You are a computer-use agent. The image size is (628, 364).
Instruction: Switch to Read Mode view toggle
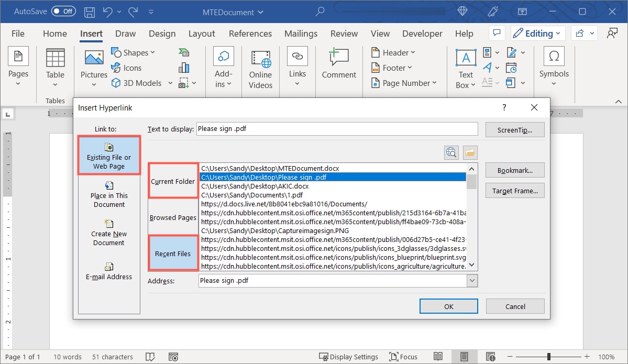pos(438,357)
